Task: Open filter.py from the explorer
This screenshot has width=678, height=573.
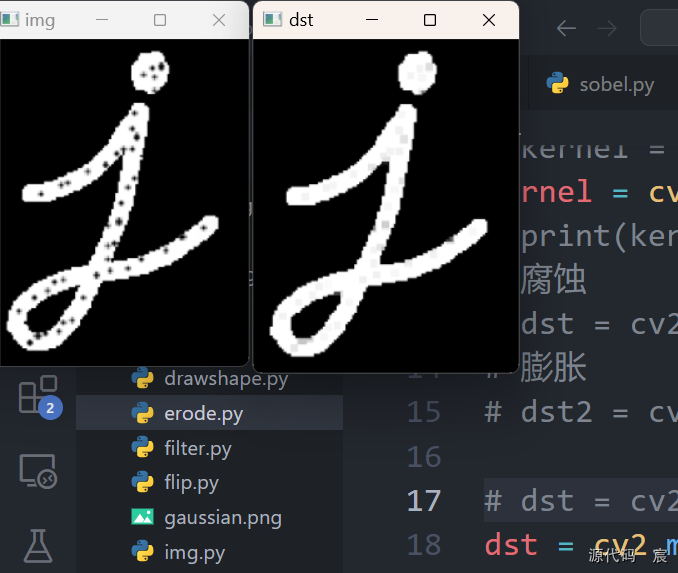Action: 198,448
